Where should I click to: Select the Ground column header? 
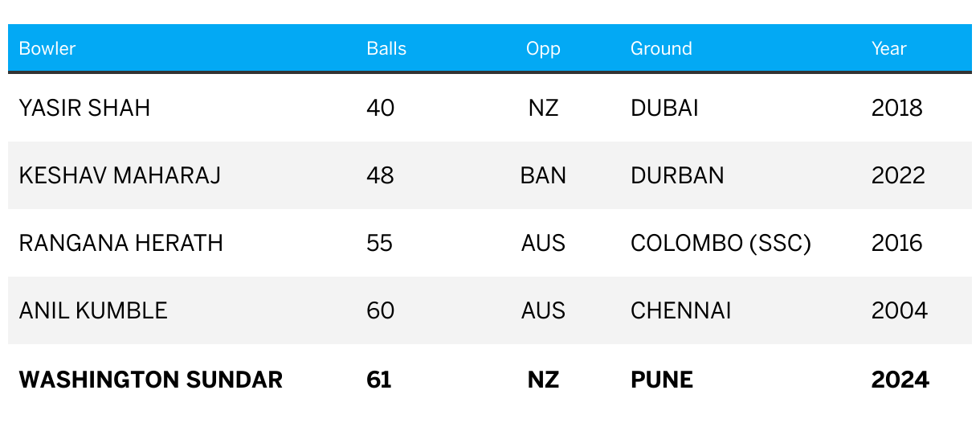click(661, 48)
